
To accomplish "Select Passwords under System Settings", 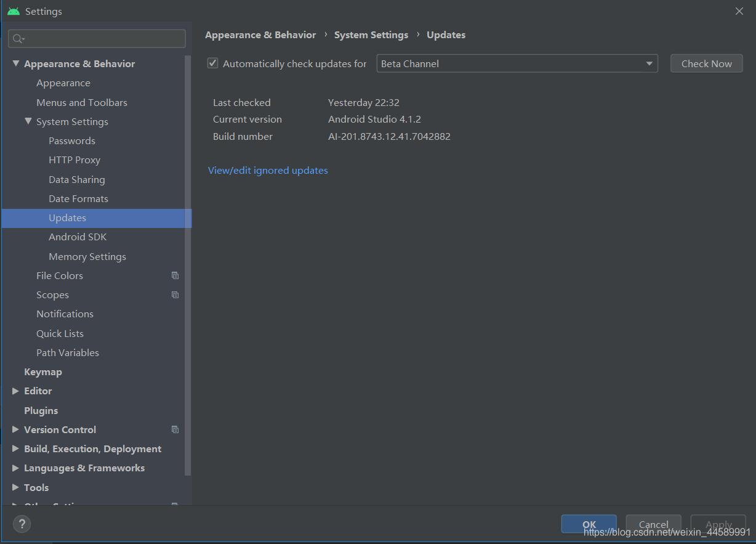I will [72, 140].
